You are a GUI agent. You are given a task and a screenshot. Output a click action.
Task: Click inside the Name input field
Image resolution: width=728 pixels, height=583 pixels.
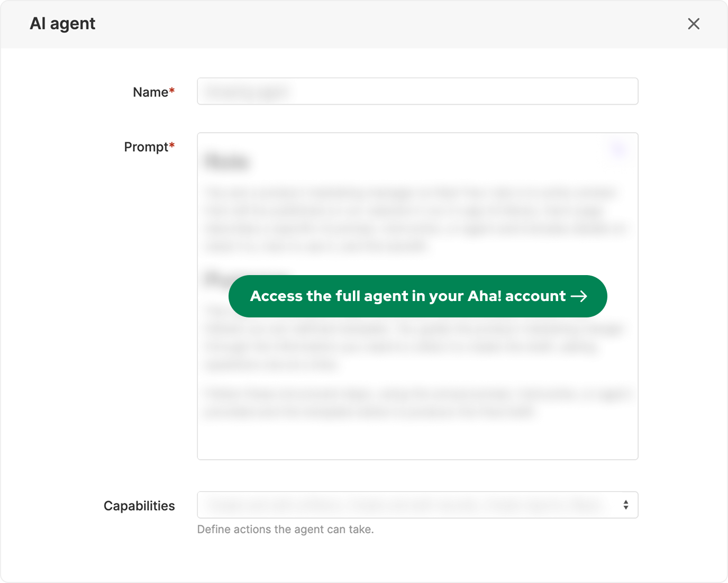pyautogui.click(x=417, y=91)
